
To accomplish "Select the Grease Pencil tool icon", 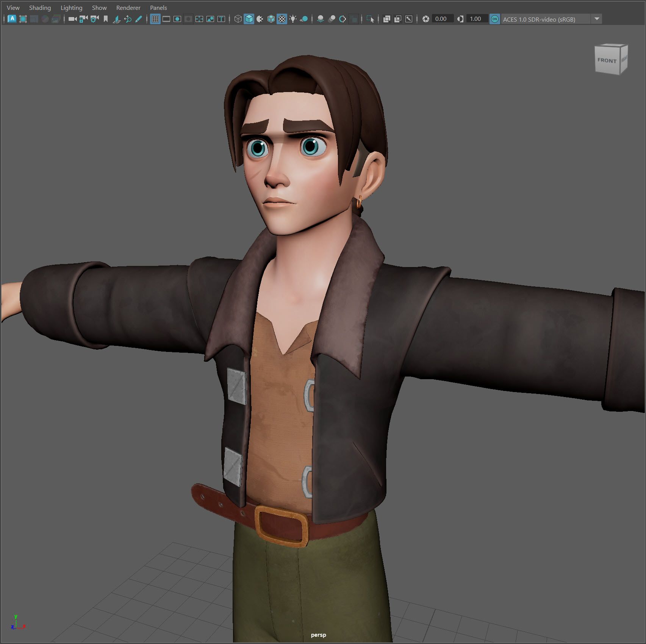I will (x=139, y=19).
